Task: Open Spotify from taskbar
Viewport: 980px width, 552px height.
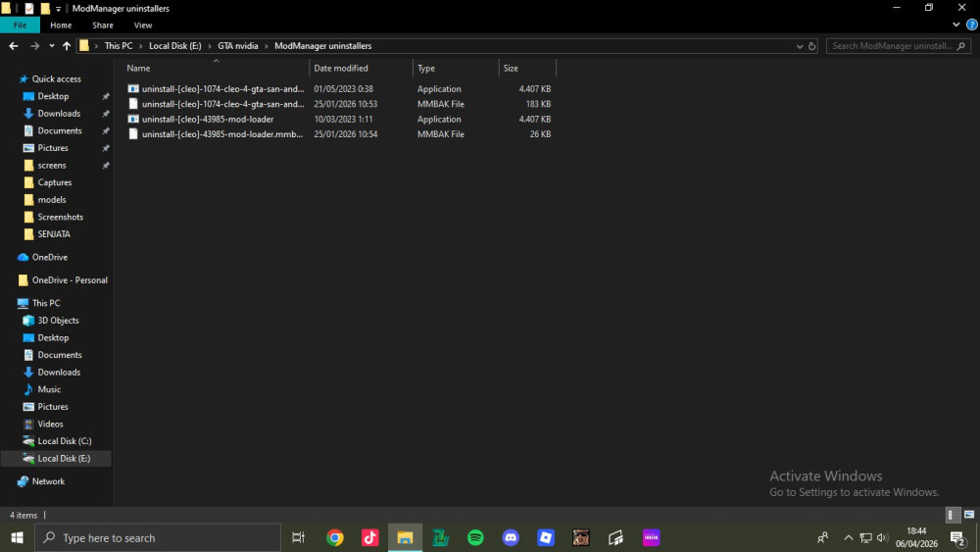Action: [475, 537]
